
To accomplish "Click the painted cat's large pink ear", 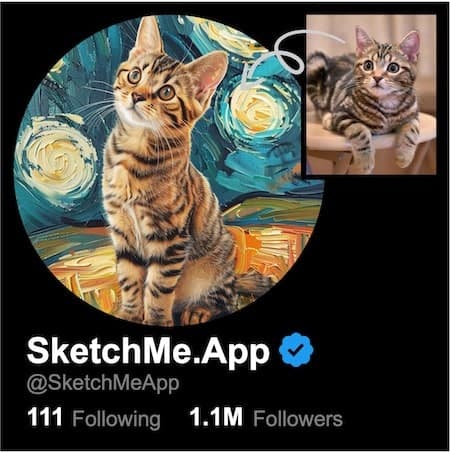I will pyautogui.click(x=207, y=75).
